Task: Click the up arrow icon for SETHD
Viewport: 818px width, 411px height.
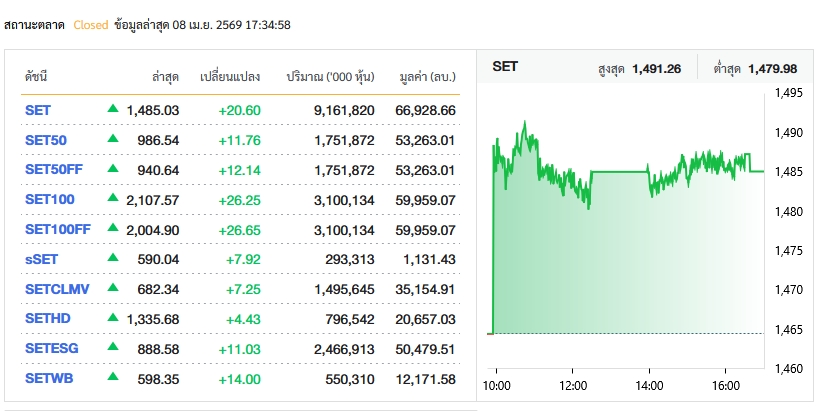Action: coord(113,319)
